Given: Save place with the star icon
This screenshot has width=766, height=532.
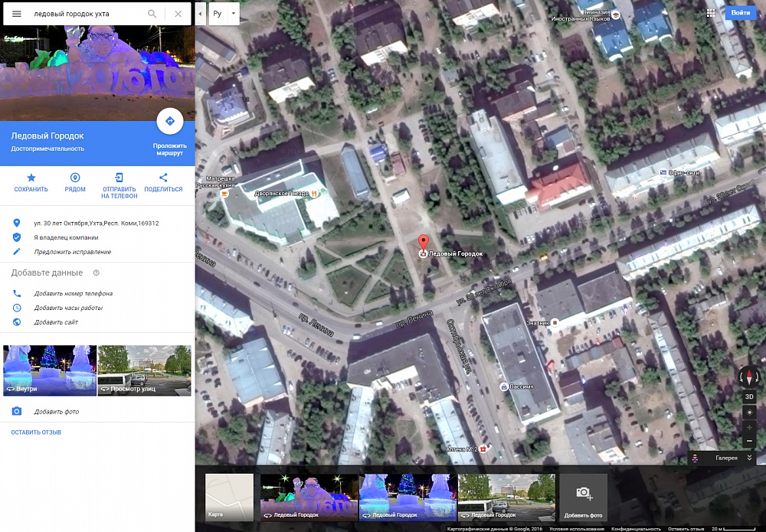Looking at the screenshot, I should coord(31,178).
